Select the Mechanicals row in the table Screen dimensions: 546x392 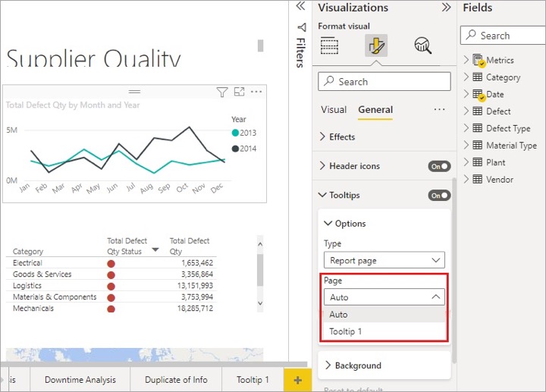pos(111,308)
